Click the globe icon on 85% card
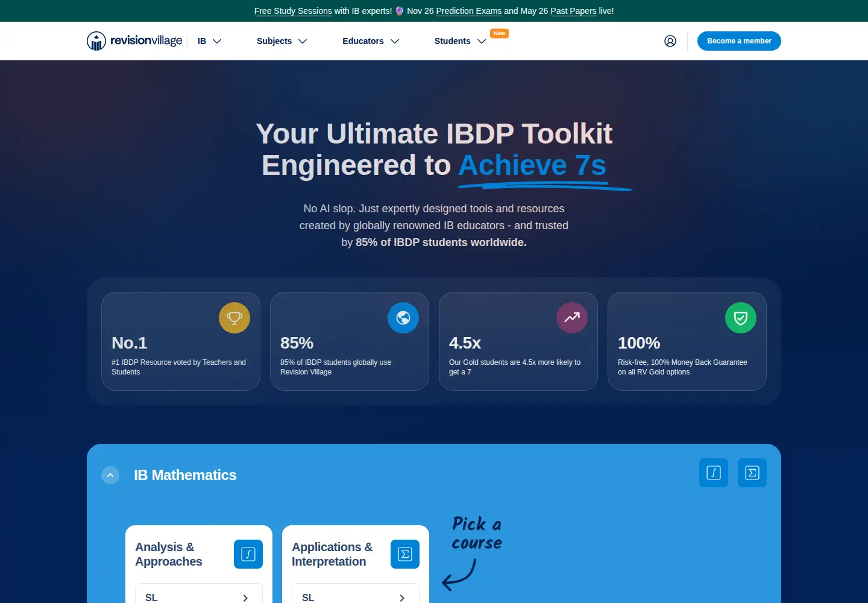Viewport: 868px width, 603px height. tap(403, 318)
